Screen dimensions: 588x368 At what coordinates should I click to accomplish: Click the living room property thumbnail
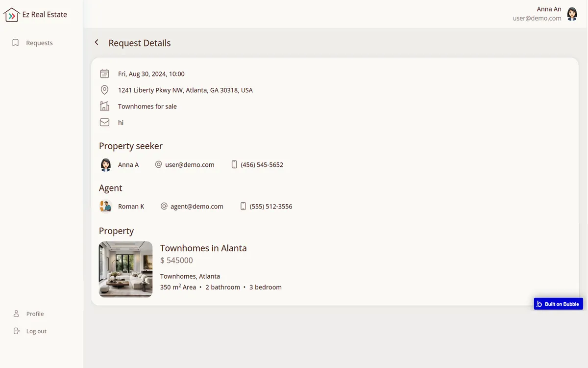[x=125, y=269]
